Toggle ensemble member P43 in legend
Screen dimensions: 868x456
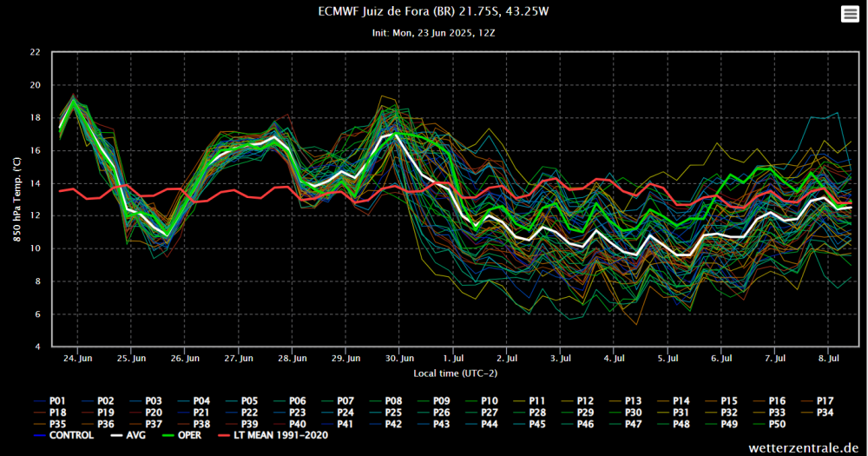(442, 424)
